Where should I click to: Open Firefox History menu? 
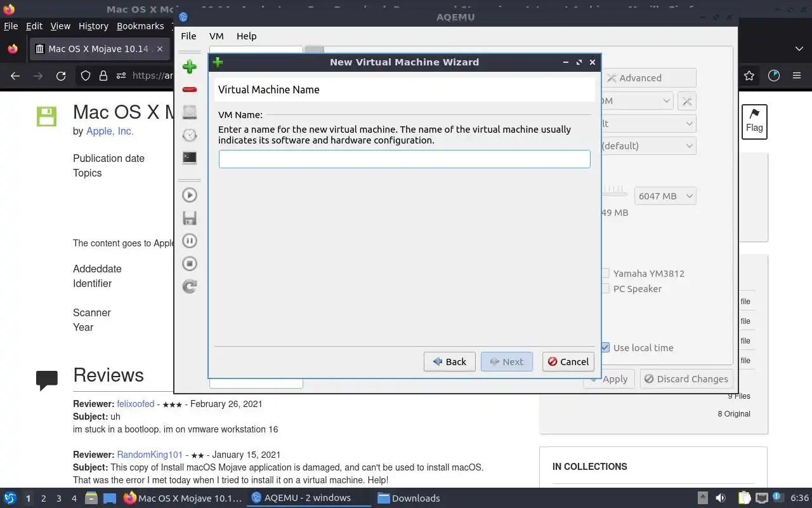click(93, 26)
